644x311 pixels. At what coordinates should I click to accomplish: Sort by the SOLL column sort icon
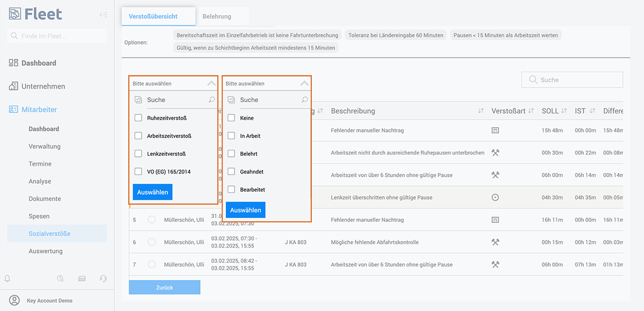(x=564, y=111)
